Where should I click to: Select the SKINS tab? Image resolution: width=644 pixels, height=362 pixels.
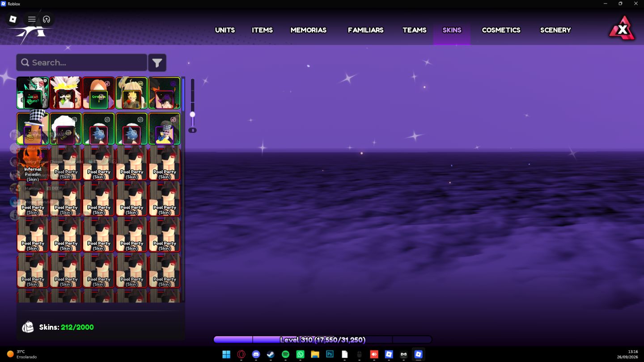[452, 30]
